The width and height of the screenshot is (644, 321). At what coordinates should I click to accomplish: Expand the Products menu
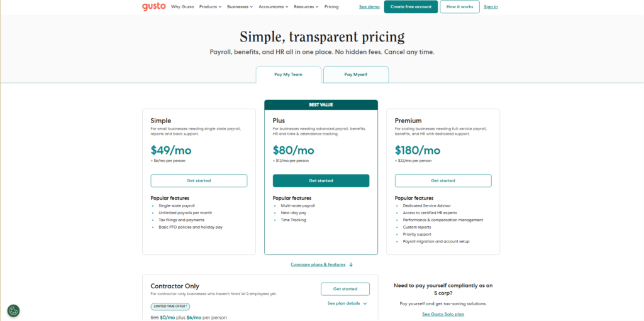click(210, 7)
